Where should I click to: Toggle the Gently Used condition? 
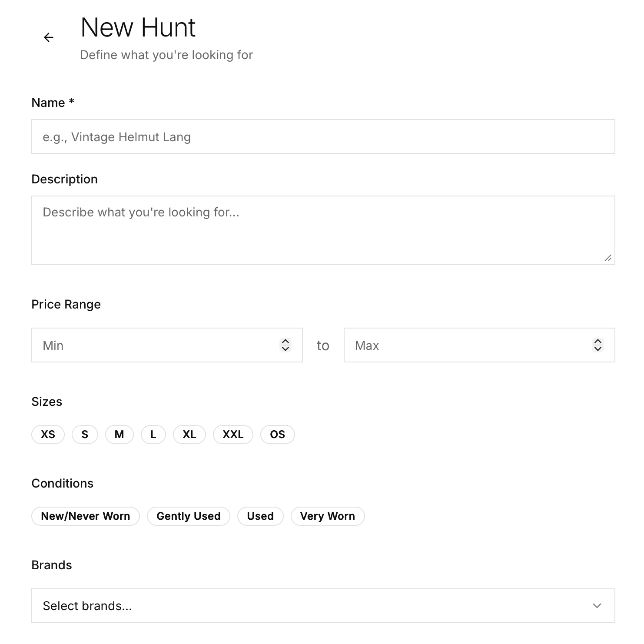point(188,516)
